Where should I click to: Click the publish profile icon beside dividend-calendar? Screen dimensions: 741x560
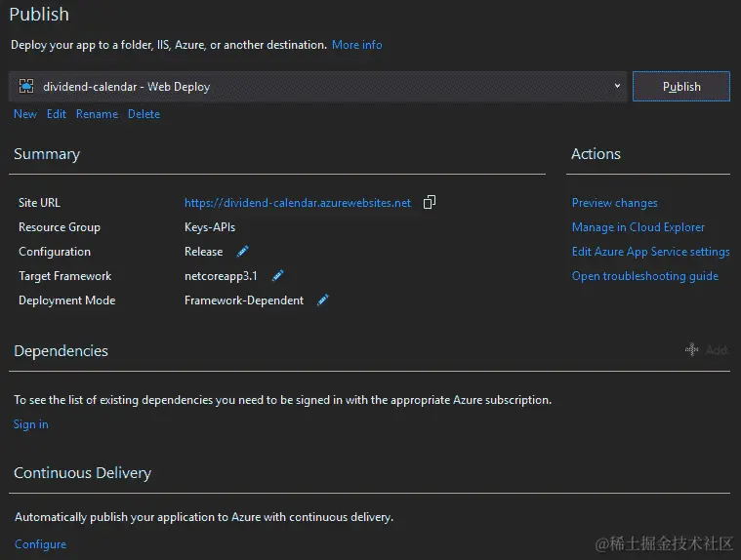pos(26,87)
